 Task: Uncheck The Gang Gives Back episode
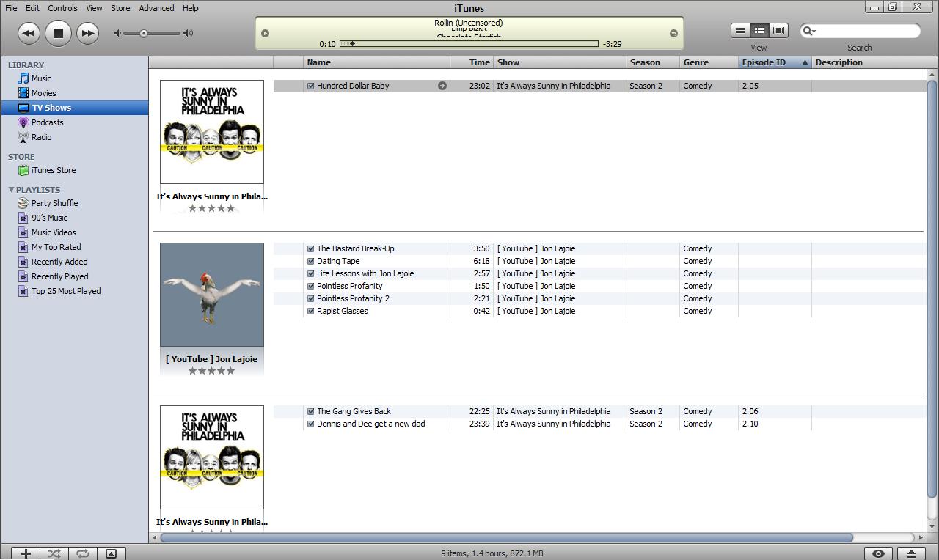(x=310, y=411)
